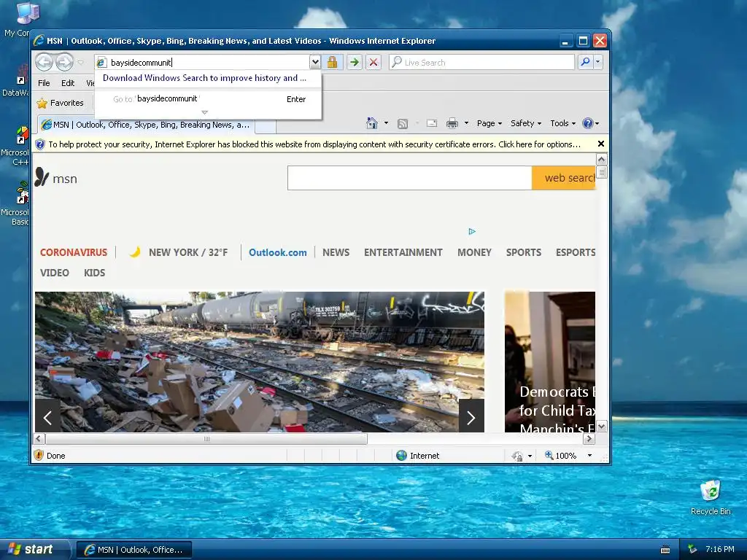This screenshot has height=560, width=747.
Task: Click the MSN taskbar button
Action: (x=134, y=550)
